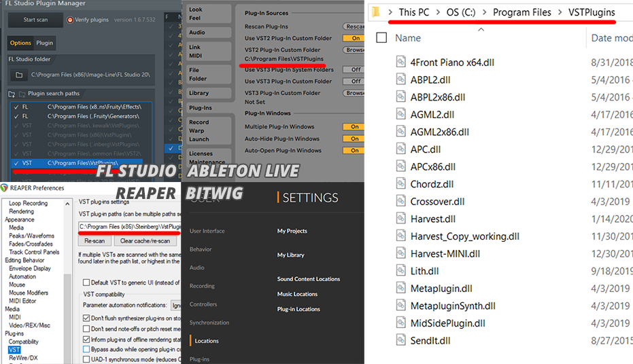This screenshot has width=633, height=364.
Task: Click Re-scan button in REAPER
Action: (95, 241)
